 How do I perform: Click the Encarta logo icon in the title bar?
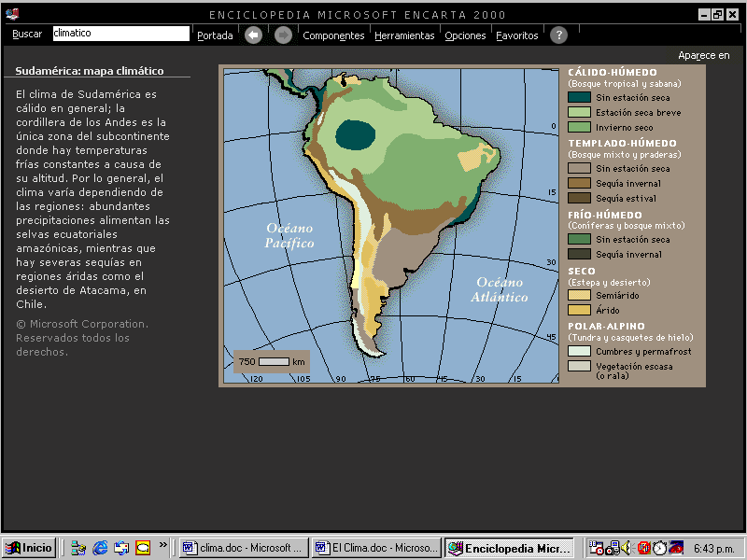(12, 14)
